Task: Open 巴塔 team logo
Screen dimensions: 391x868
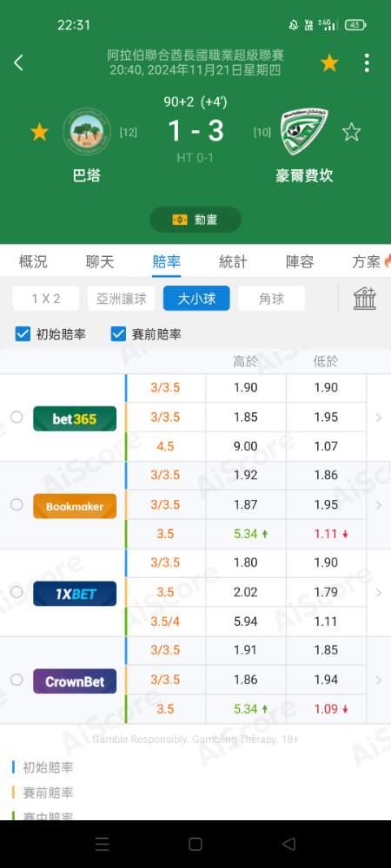Action: [x=86, y=132]
